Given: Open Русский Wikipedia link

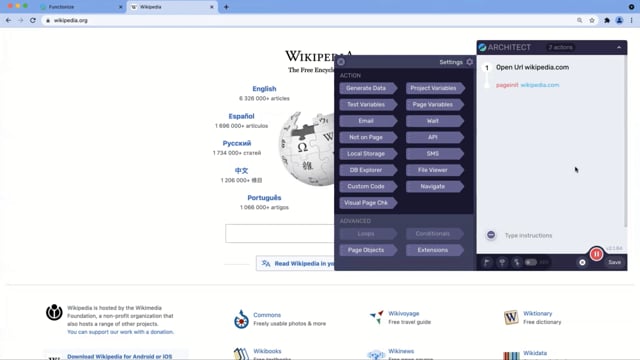Looking at the screenshot, I should point(237,143).
